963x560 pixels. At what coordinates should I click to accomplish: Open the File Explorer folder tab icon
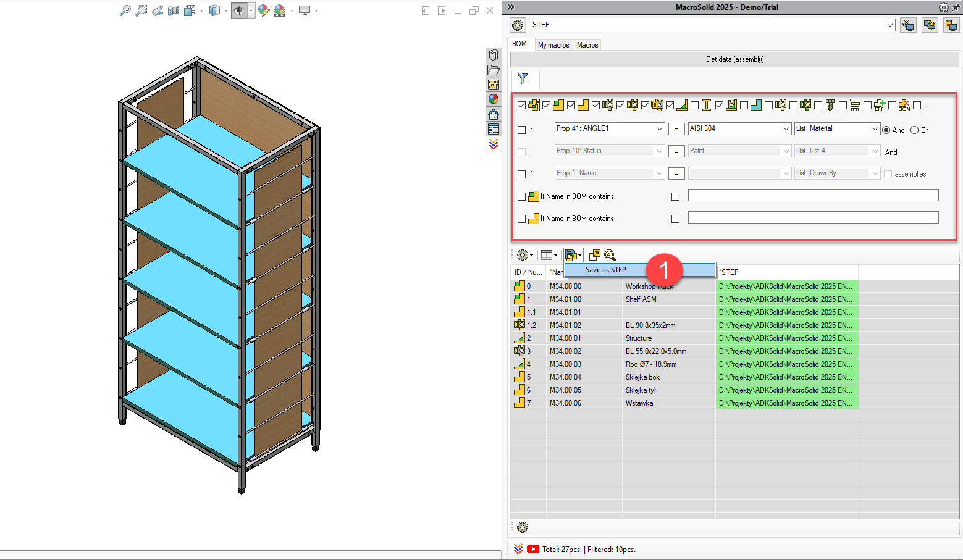pyautogui.click(x=494, y=70)
